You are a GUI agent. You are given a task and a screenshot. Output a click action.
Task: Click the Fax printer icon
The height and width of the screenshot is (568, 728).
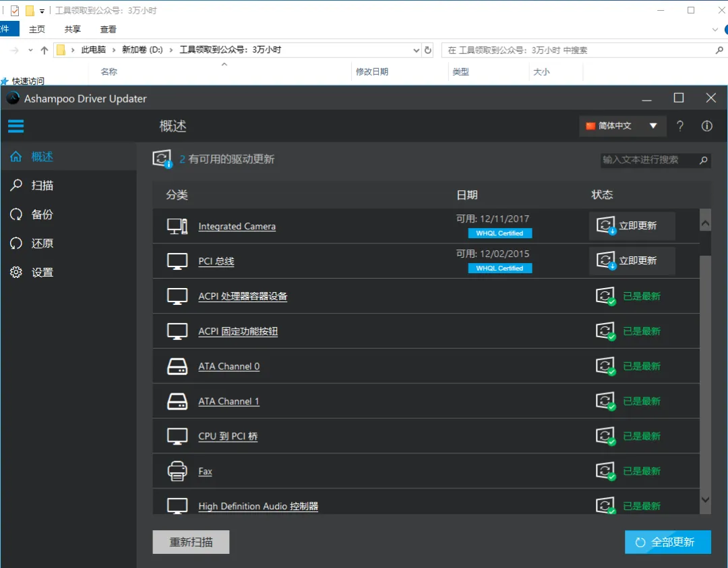tap(177, 471)
